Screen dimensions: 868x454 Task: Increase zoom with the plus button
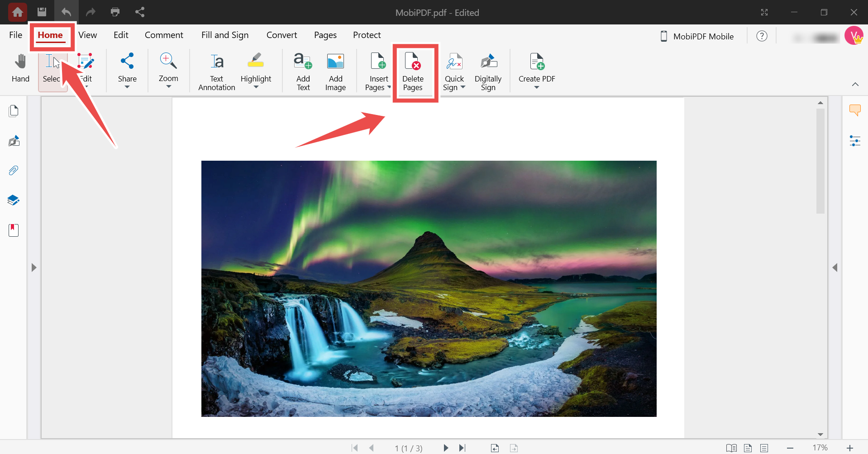coord(850,448)
